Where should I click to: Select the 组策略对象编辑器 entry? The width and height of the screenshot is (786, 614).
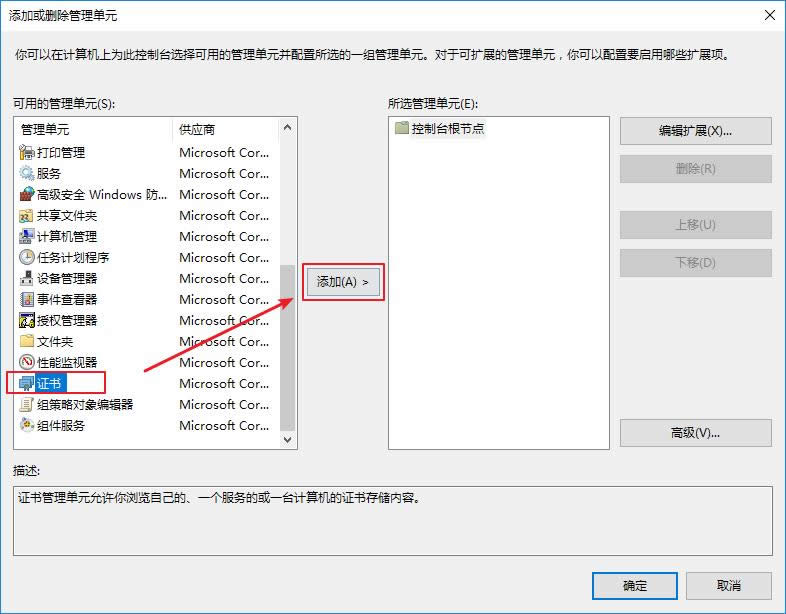(84, 405)
